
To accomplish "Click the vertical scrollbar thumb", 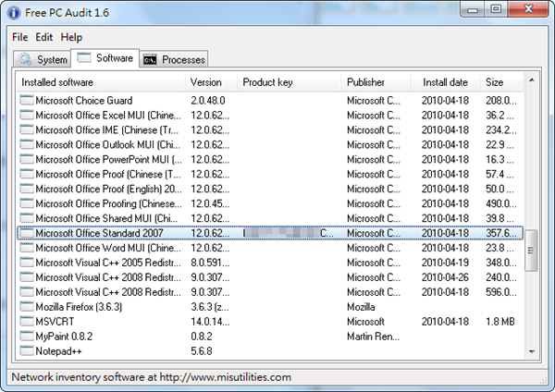I will (531, 251).
